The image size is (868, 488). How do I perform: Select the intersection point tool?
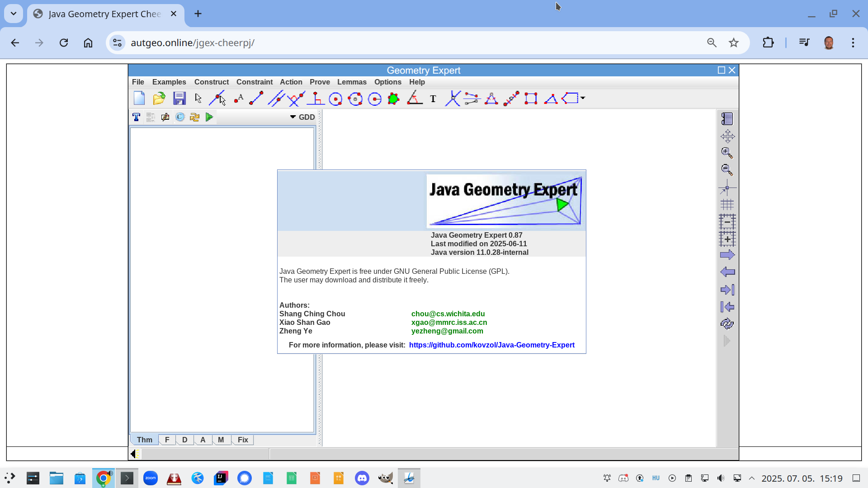pyautogui.click(x=453, y=98)
